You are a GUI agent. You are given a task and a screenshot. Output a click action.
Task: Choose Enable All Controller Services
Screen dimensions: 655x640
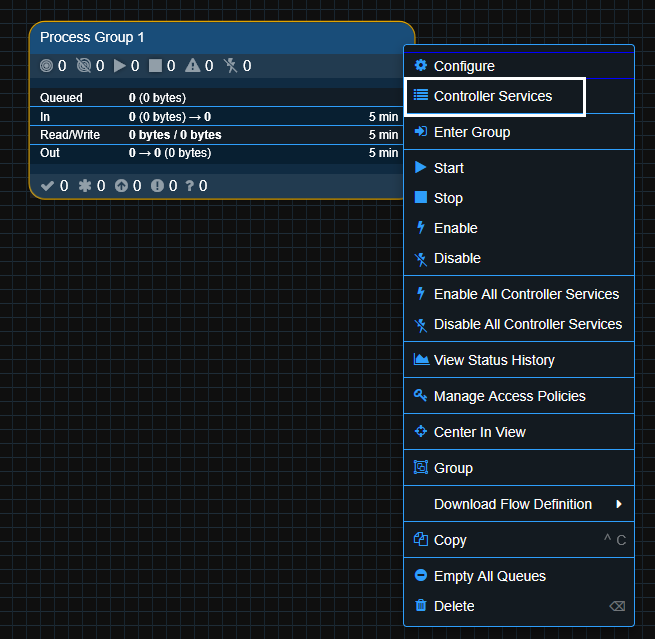519,294
